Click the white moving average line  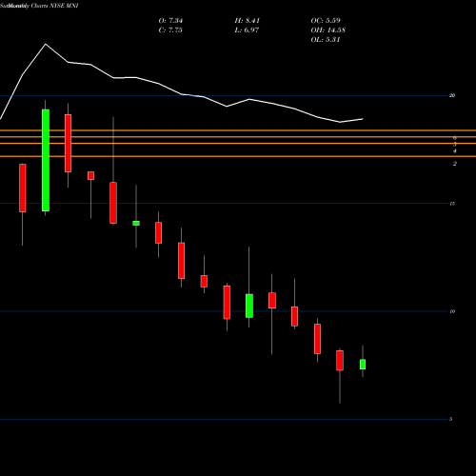click(181, 93)
